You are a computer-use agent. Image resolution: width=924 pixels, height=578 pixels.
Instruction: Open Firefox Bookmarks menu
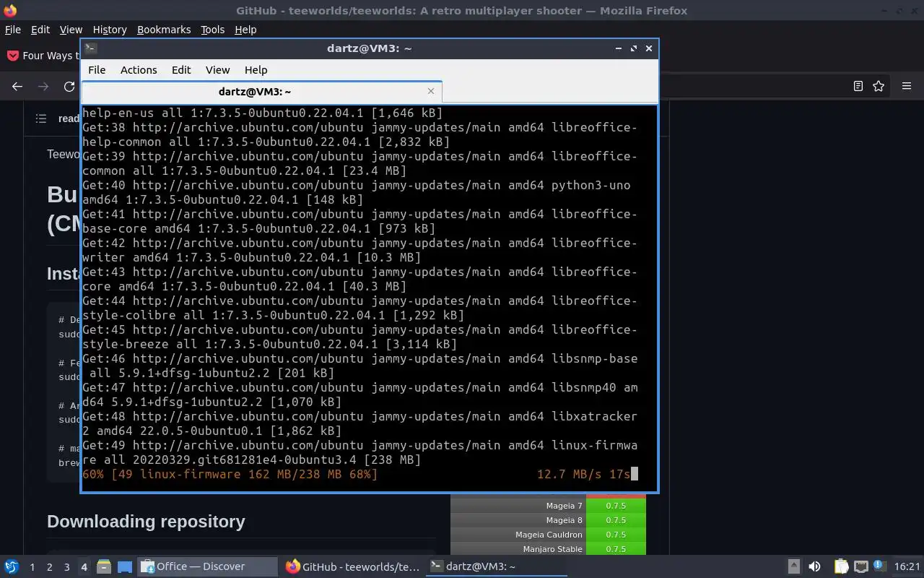pyautogui.click(x=164, y=30)
